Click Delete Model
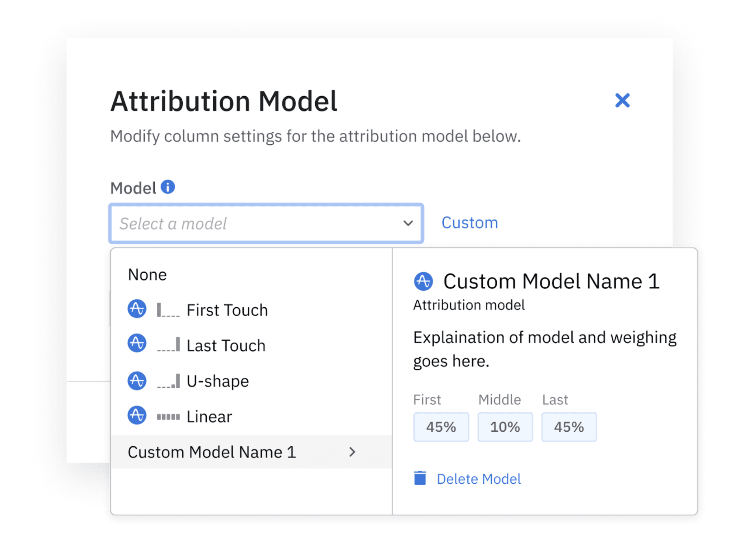 pos(478,479)
